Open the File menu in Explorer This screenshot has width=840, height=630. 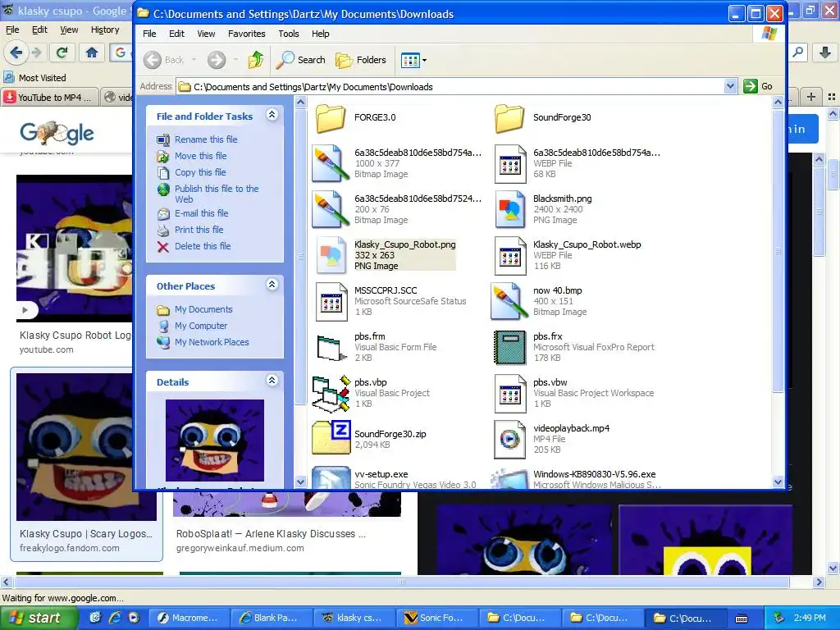(x=149, y=34)
